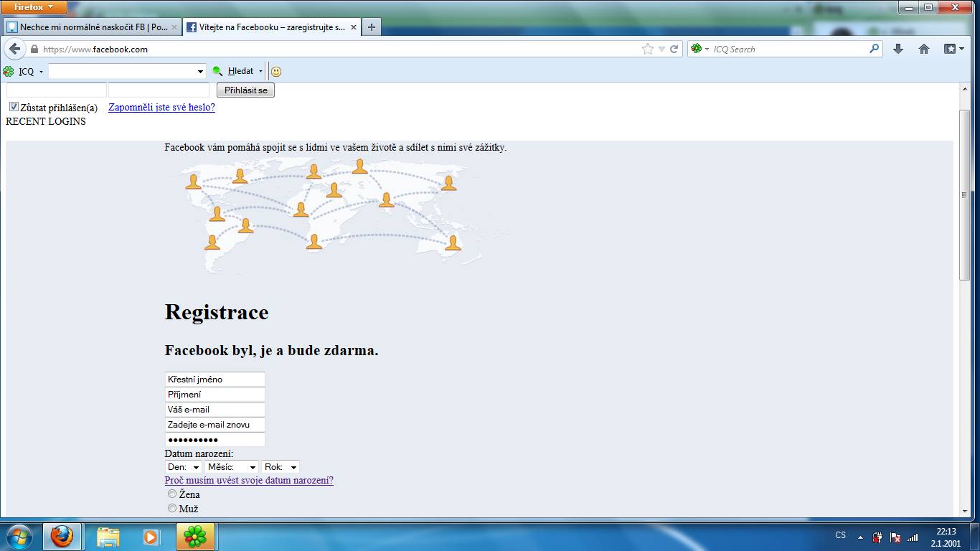Click the ICQ Search magnifier button
The height and width of the screenshot is (551, 980).
pos(875,49)
